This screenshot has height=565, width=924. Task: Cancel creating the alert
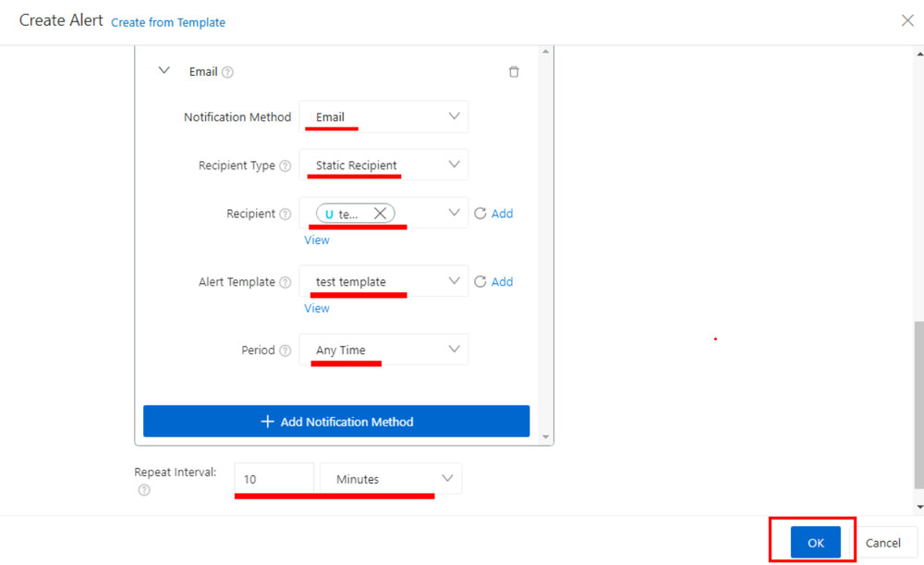[884, 543]
